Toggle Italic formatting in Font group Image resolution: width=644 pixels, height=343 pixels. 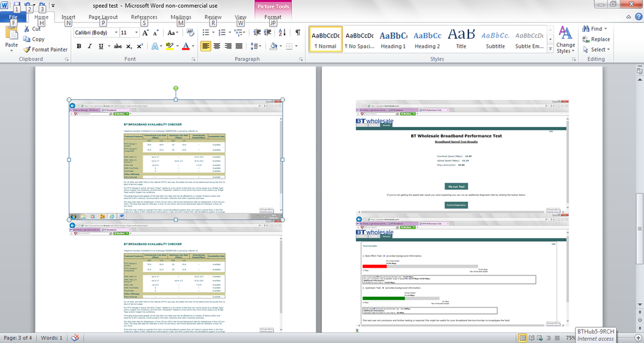coord(90,46)
